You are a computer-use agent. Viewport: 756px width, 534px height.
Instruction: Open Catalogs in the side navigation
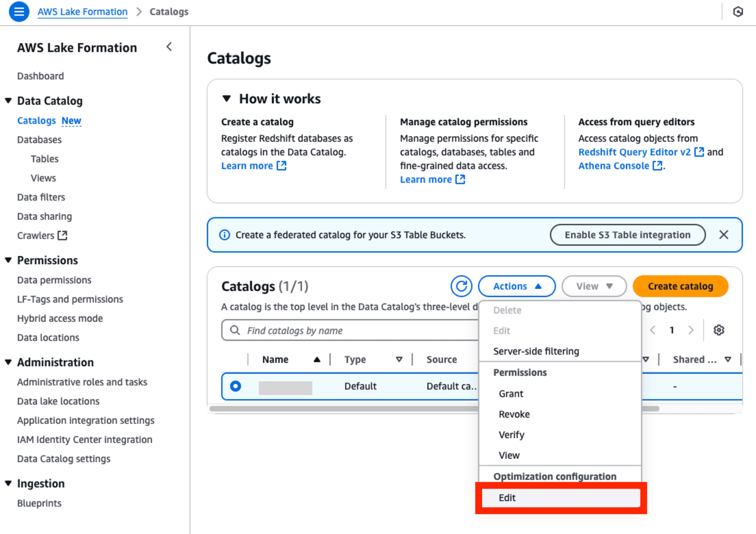(x=36, y=121)
